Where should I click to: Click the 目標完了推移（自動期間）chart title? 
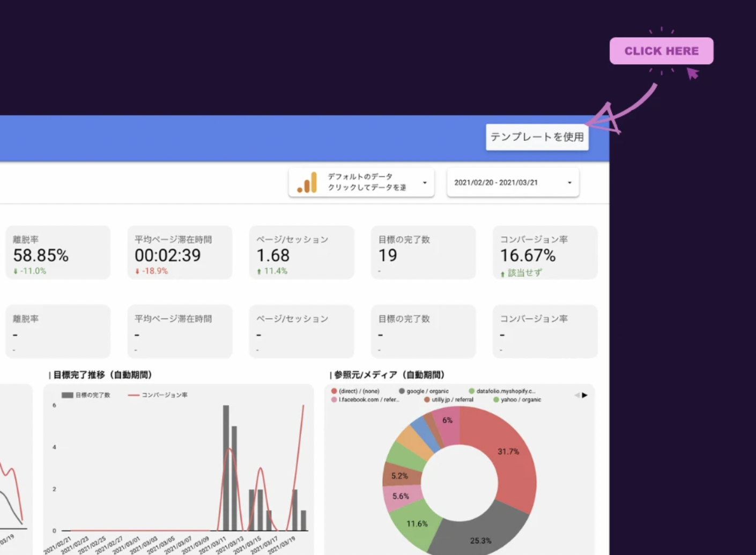pos(102,375)
